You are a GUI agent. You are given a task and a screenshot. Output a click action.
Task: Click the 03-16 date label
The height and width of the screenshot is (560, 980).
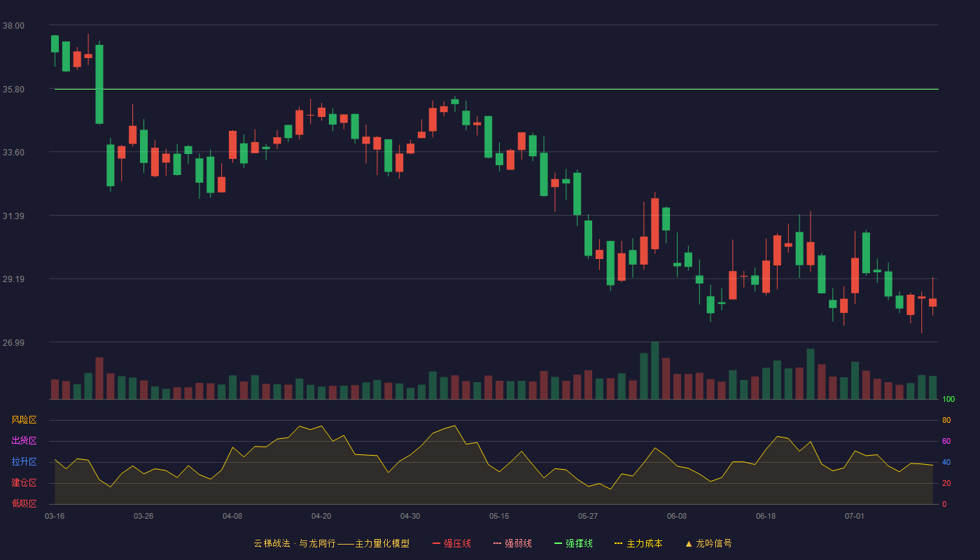point(55,516)
